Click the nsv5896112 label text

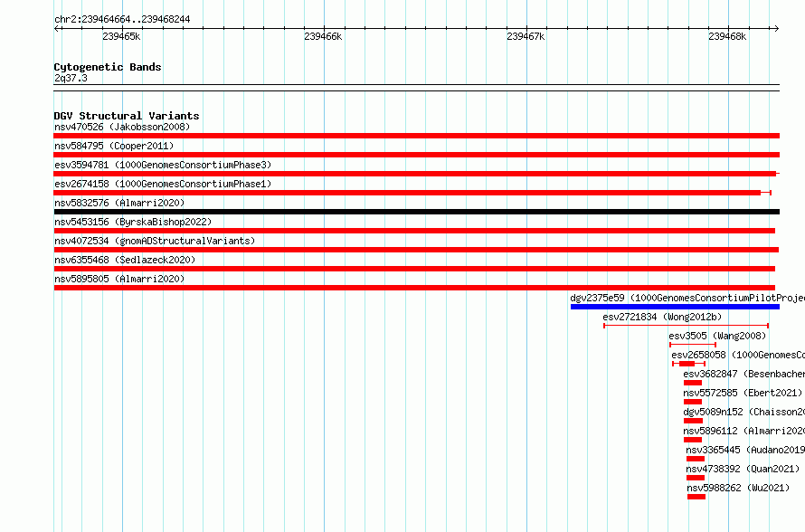pos(743,431)
